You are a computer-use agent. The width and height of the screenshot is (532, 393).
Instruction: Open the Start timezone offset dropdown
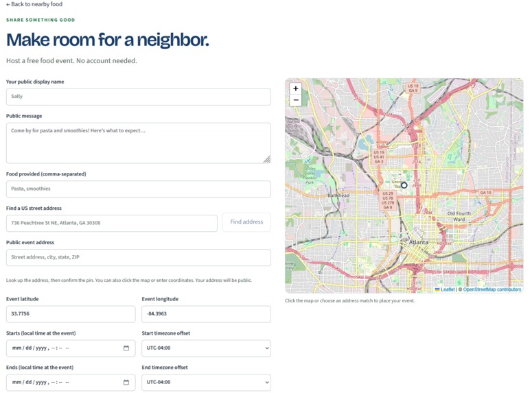207,348
